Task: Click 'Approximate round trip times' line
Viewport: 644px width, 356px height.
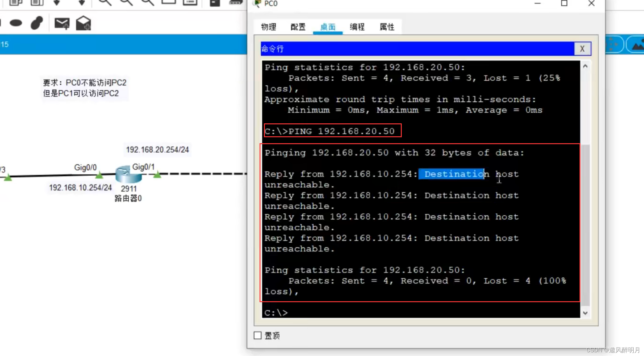Action: 400,99
